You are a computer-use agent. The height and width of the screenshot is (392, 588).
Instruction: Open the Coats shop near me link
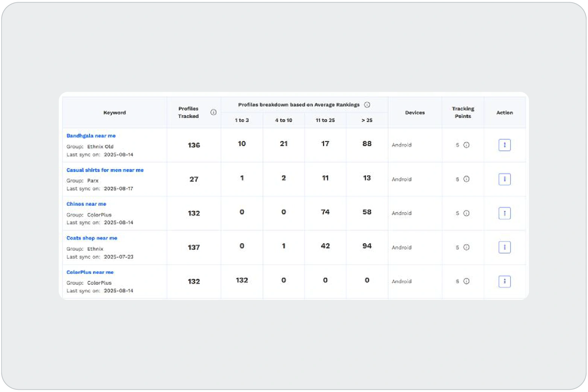tap(92, 238)
